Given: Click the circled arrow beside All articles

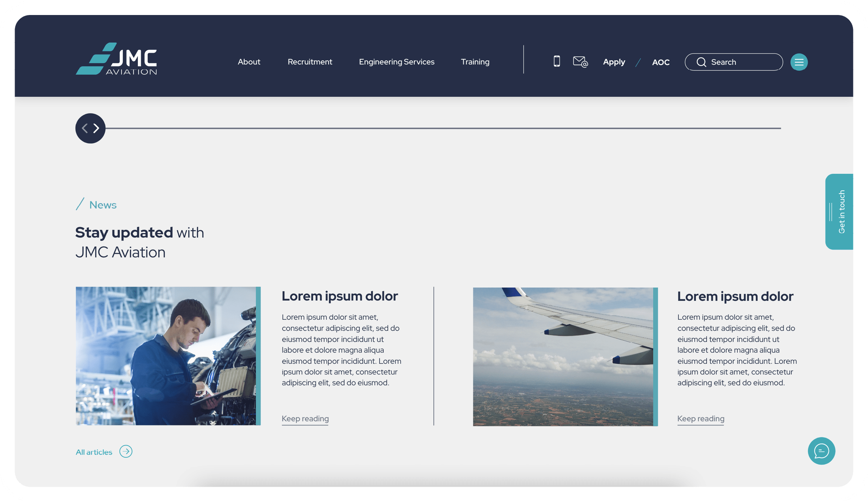Looking at the screenshot, I should (x=126, y=451).
